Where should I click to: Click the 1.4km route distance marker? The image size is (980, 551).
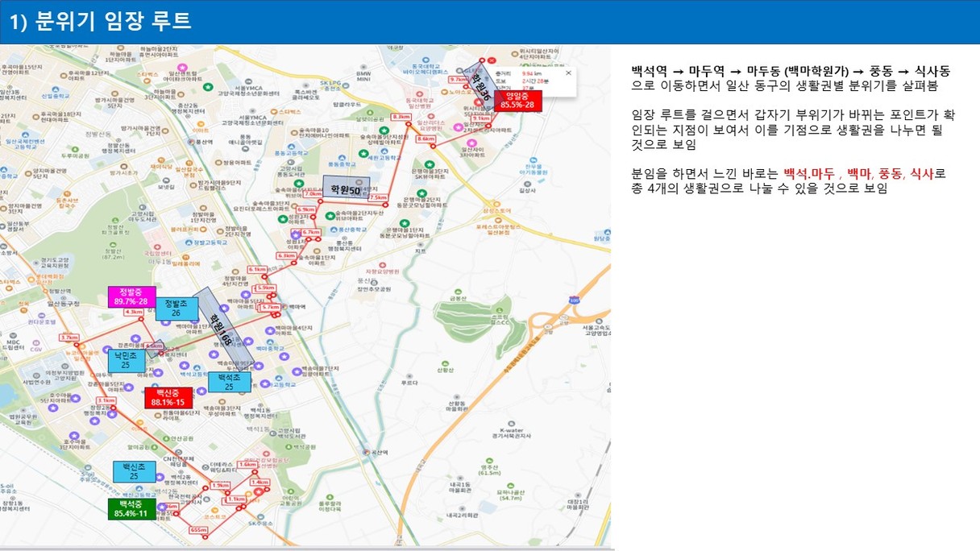[260, 482]
